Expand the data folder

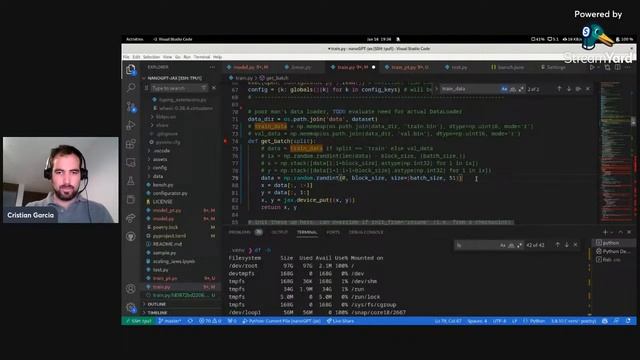(158, 176)
